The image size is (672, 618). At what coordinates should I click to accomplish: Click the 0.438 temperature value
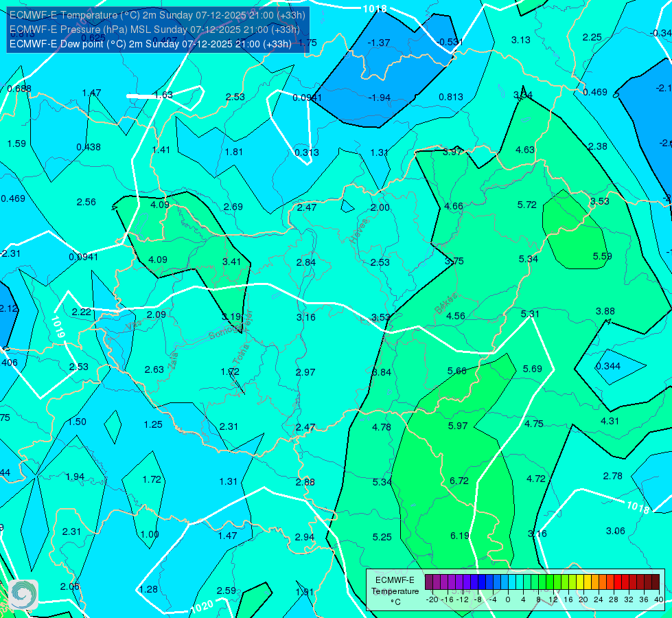(x=89, y=148)
